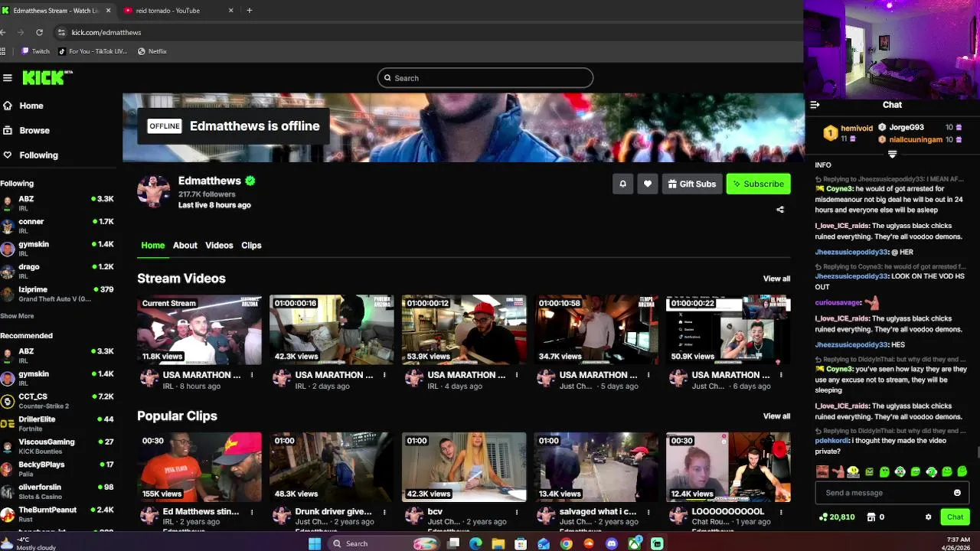This screenshot has height=551, width=980.
Task: Click the share icon under Subscribe
Action: [780, 210]
